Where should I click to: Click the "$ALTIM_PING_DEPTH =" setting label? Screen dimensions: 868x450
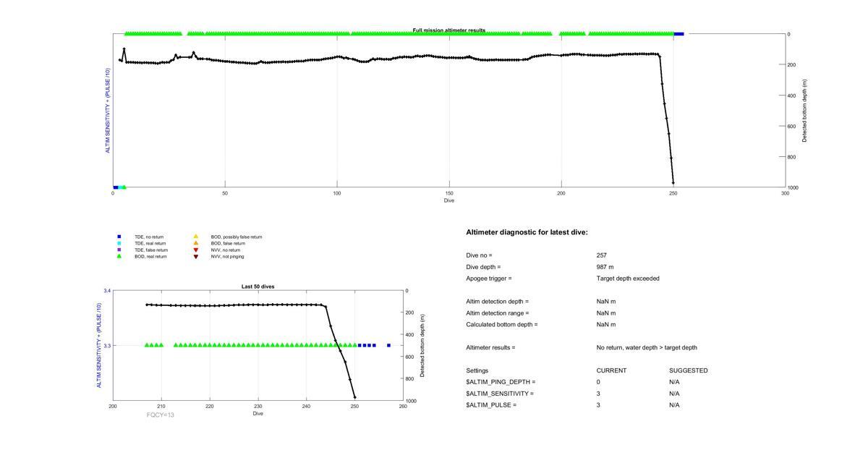click(x=501, y=382)
